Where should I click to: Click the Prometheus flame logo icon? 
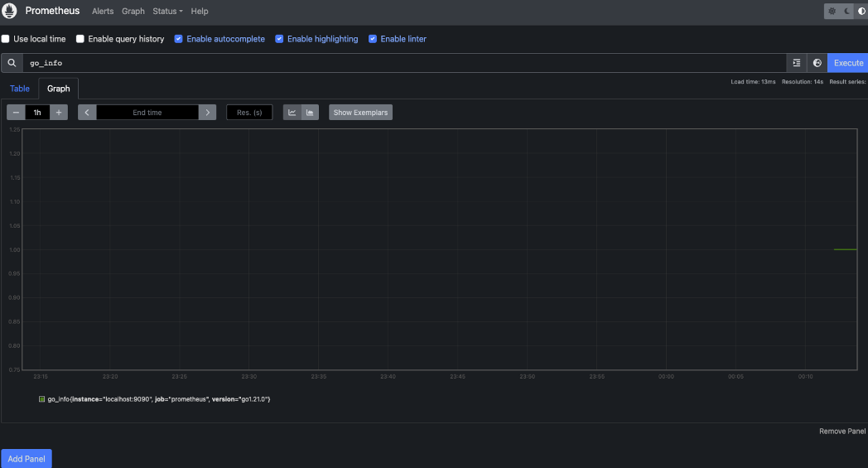pos(9,11)
